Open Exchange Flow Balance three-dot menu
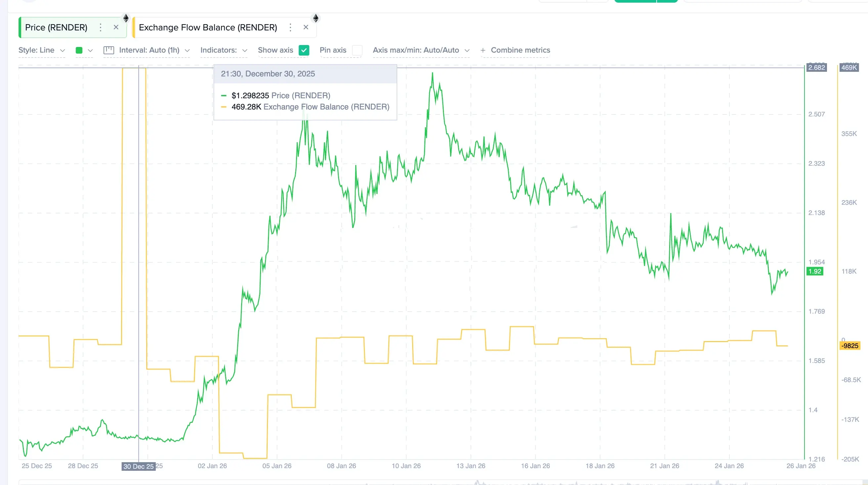The width and height of the screenshot is (868, 485). (x=290, y=27)
